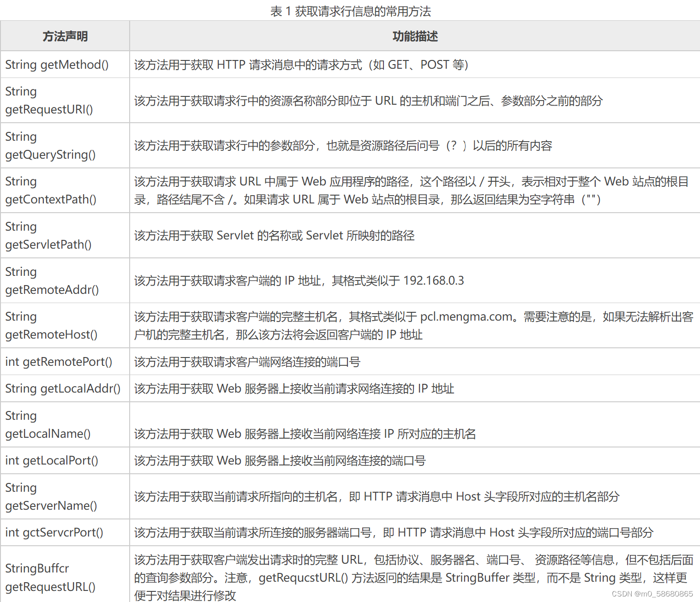Image resolution: width=700 pixels, height=602 pixels.
Task: Select the 'String getRemoteHost()' cell
Action: [65, 326]
